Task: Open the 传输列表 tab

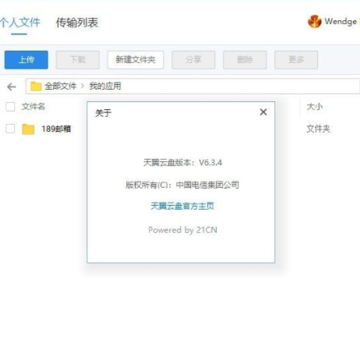Action: pos(77,22)
